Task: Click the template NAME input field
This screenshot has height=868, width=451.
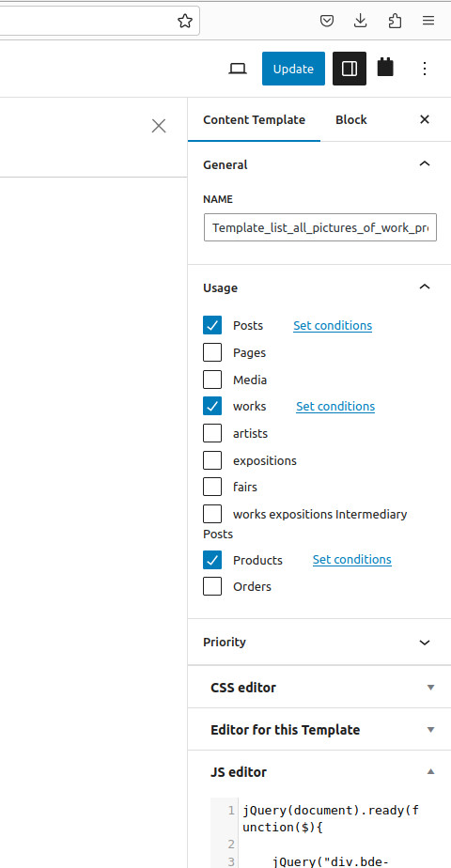Action: point(320,227)
